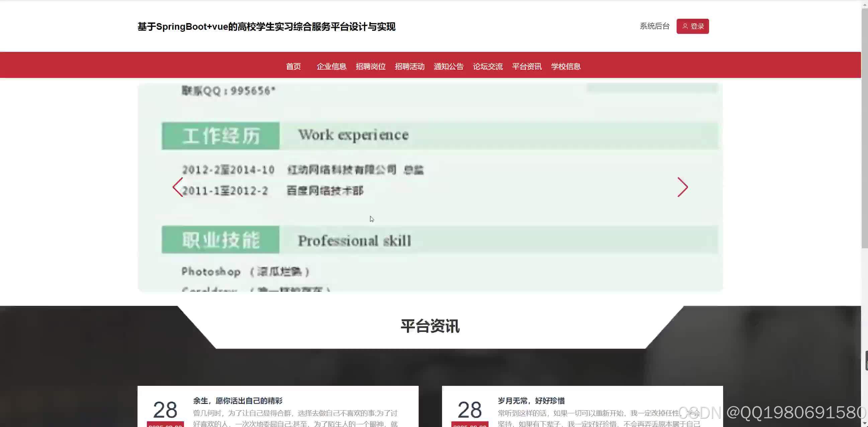Click the 平台资讯 section heading
Image resolution: width=868 pixels, height=427 pixels.
coord(430,326)
